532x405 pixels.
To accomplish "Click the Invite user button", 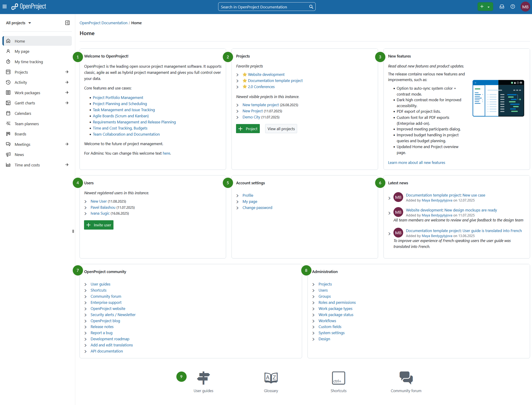I will (x=99, y=225).
